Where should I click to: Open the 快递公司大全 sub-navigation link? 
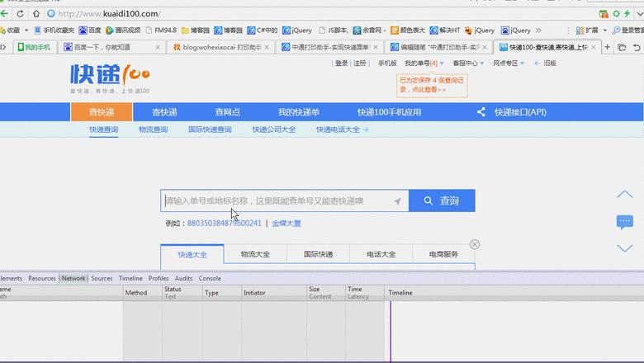point(274,130)
